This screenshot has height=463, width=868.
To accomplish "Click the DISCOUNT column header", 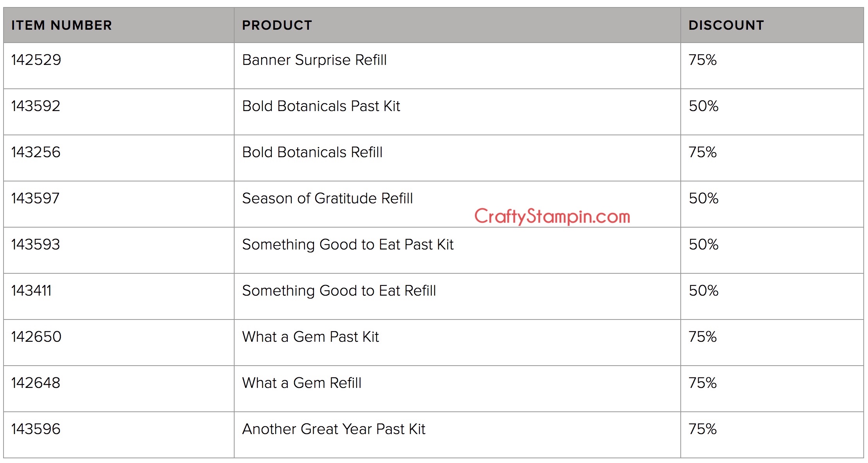I will (x=726, y=25).
